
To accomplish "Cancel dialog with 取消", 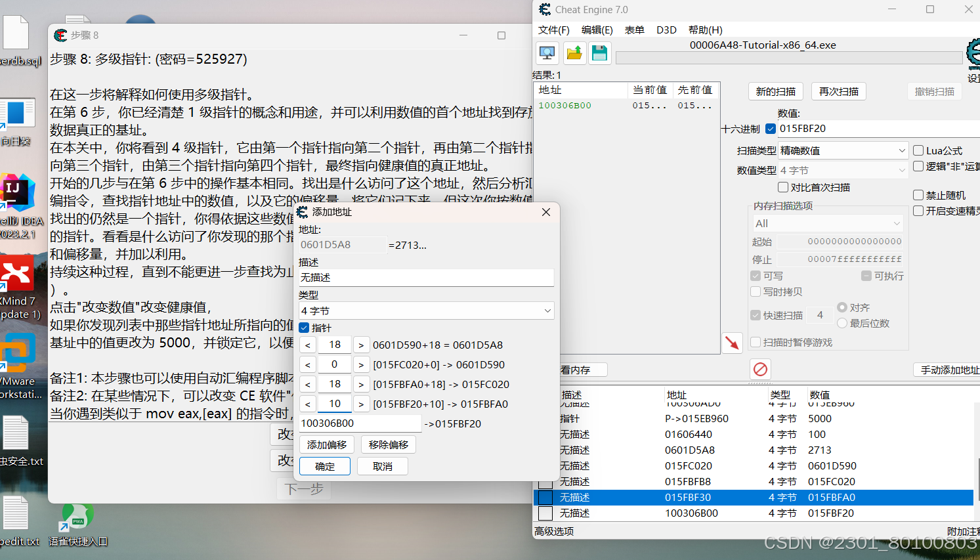I will click(383, 466).
